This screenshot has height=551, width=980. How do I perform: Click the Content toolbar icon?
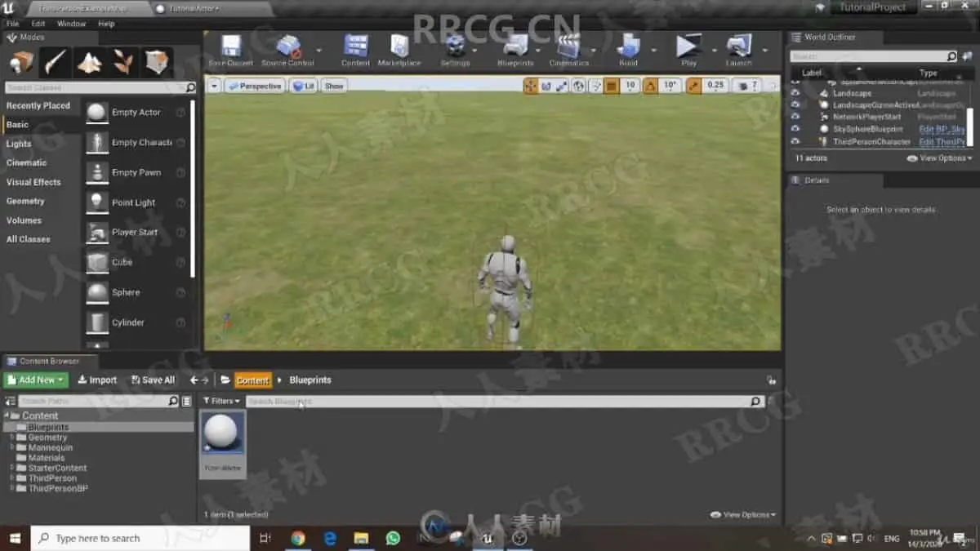pyautogui.click(x=355, y=51)
